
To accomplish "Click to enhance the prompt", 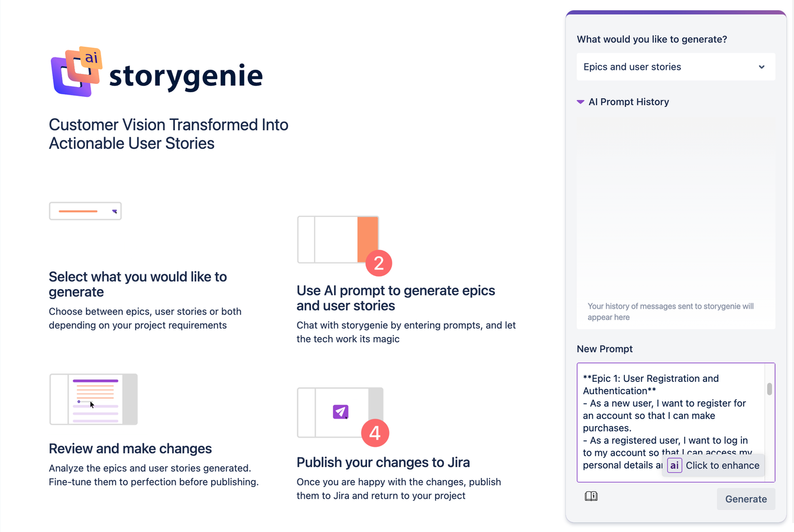I will [x=714, y=465].
